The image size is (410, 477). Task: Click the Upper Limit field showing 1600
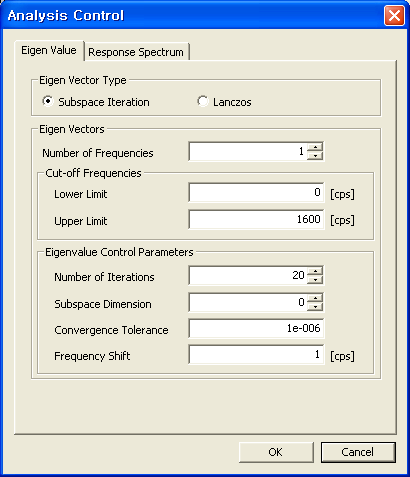256,219
